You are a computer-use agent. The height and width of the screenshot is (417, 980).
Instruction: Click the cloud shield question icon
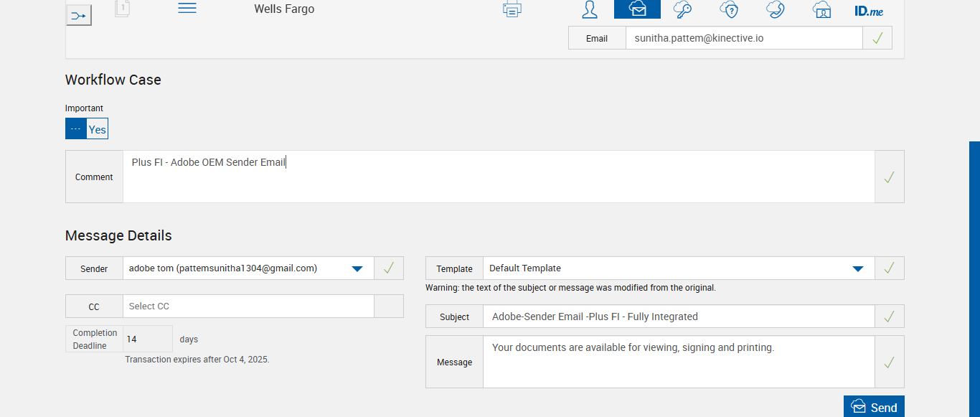(x=729, y=9)
